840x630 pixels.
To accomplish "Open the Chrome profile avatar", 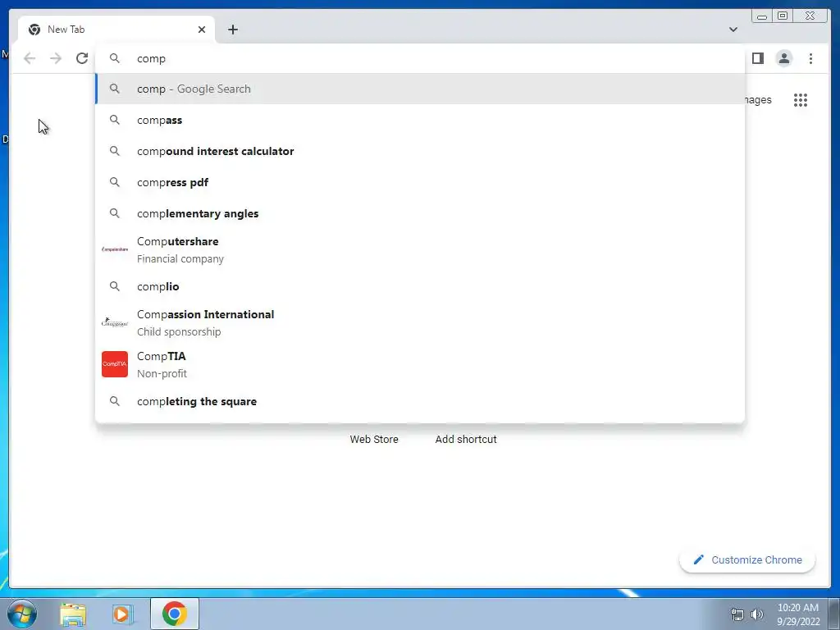I will pyautogui.click(x=783, y=58).
